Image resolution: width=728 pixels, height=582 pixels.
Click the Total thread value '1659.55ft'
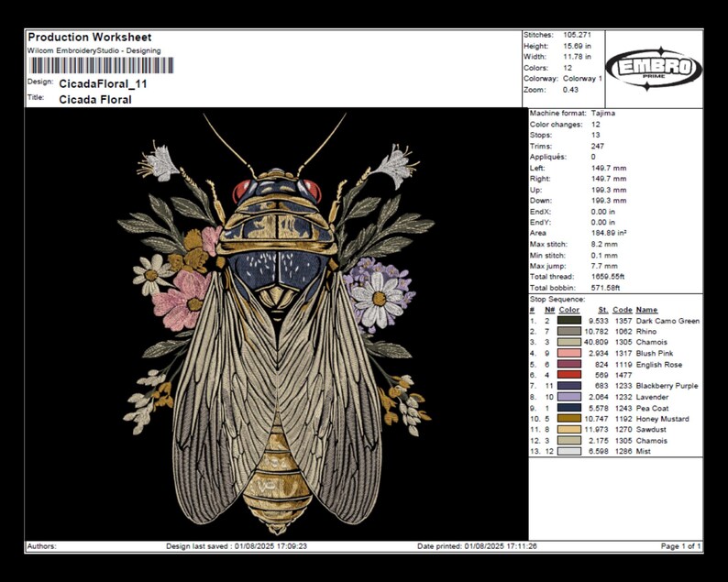[608, 277]
